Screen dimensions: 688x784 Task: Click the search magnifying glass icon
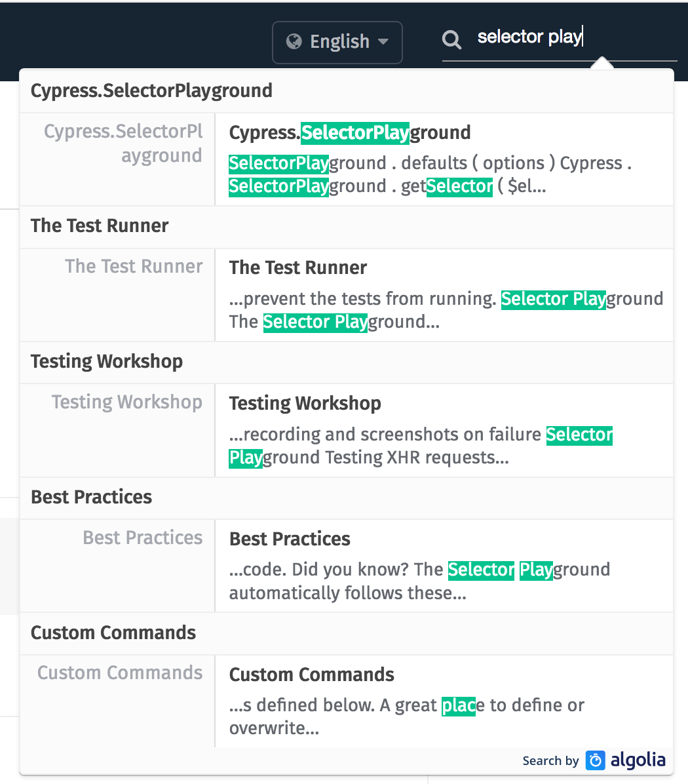point(451,40)
